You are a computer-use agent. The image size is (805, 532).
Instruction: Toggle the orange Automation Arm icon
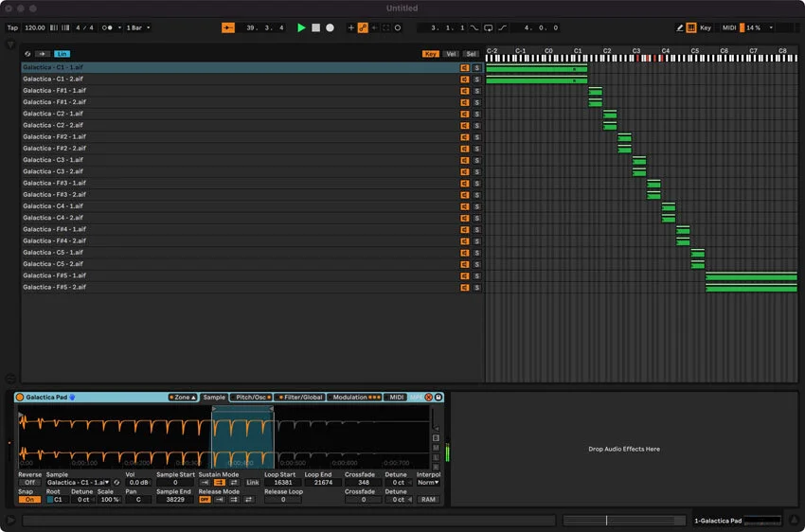click(x=363, y=27)
